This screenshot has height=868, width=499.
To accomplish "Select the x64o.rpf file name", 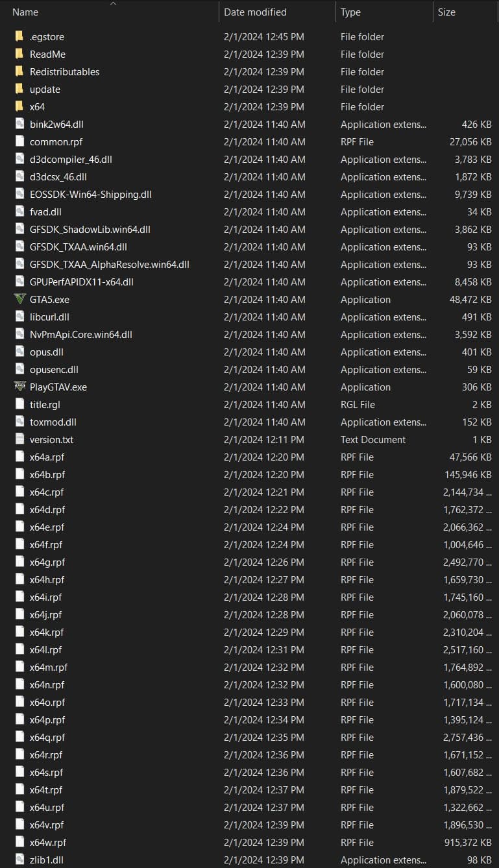I will pos(47,702).
